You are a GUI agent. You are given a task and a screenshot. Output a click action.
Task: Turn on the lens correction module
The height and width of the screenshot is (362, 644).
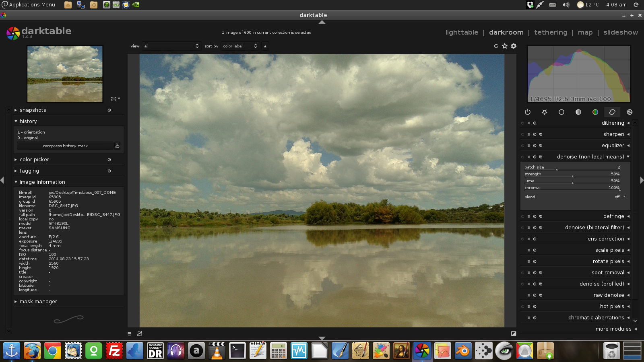point(522,239)
